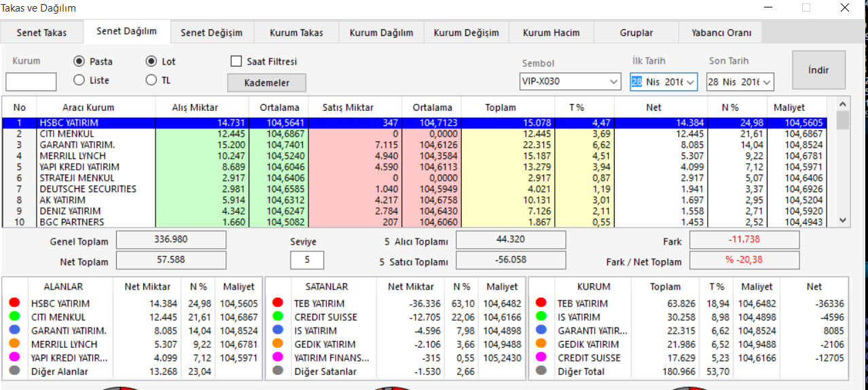Click orange dot next to MERRILL LYNCH in ALANLAR
Image resolution: width=868 pixels, height=390 pixels.
(x=14, y=344)
